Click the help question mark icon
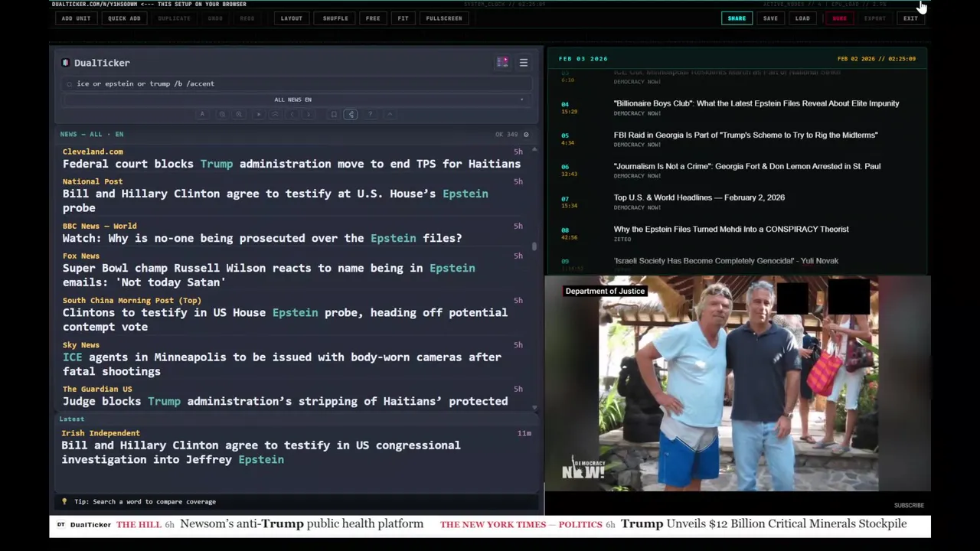The image size is (980, 551). click(371, 115)
